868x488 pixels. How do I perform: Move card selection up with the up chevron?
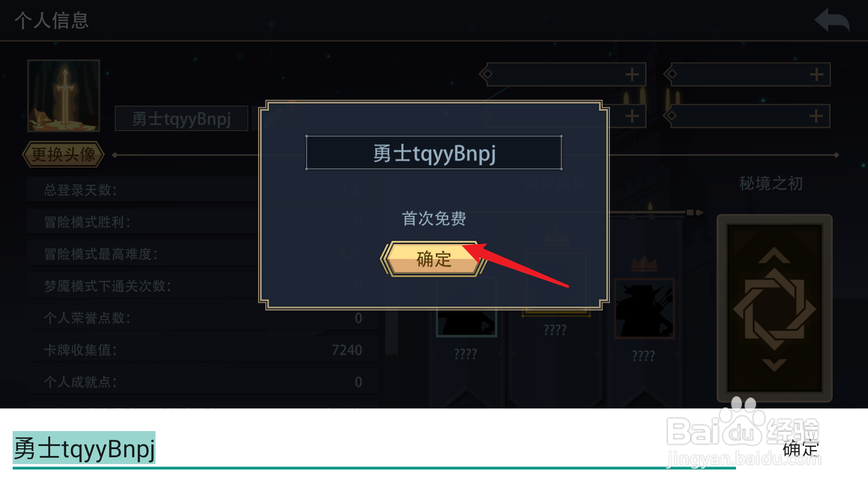point(774,255)
